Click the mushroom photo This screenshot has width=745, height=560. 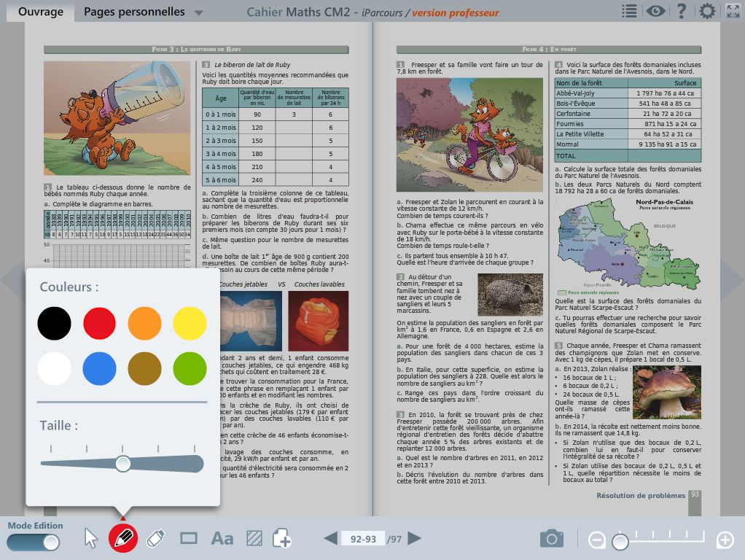tap(667, 392)
